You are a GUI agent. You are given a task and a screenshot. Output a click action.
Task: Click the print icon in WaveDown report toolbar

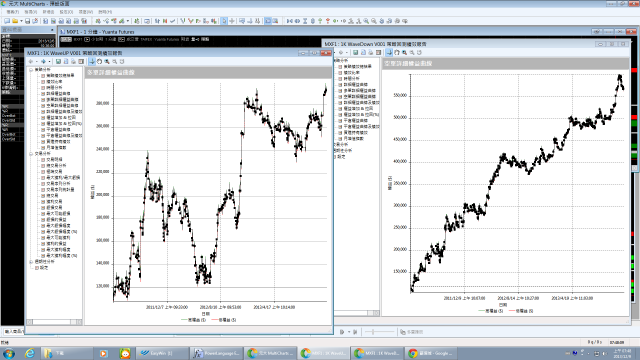pos(371,53)
